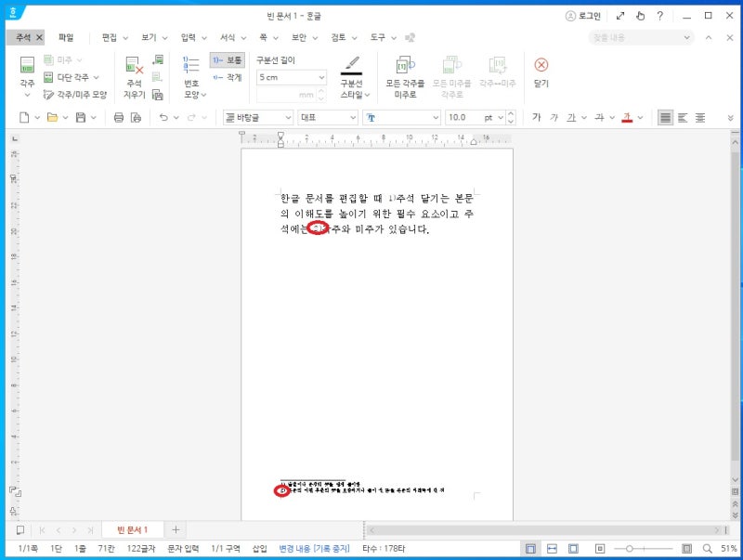The width and height of the screenshot is (743, 560).
Task: Click 각주↔미주 swap icon
Action: click(x=498, y=65)
